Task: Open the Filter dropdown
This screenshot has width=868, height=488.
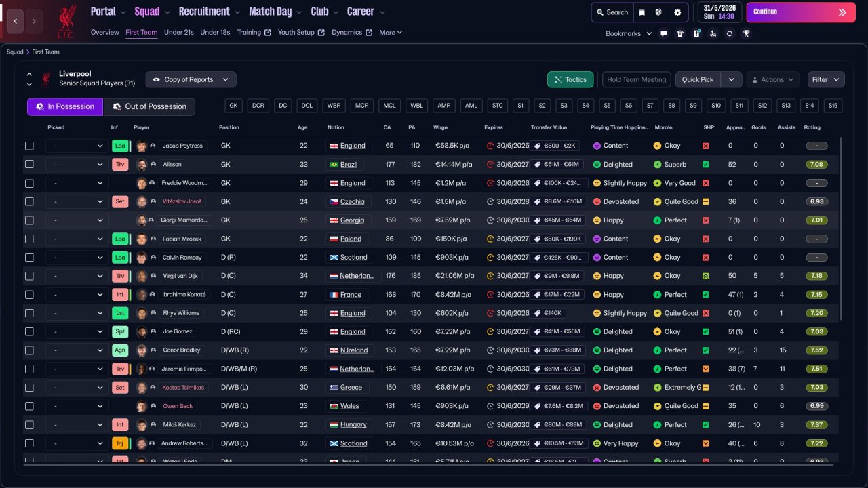Action: (825, 79)
